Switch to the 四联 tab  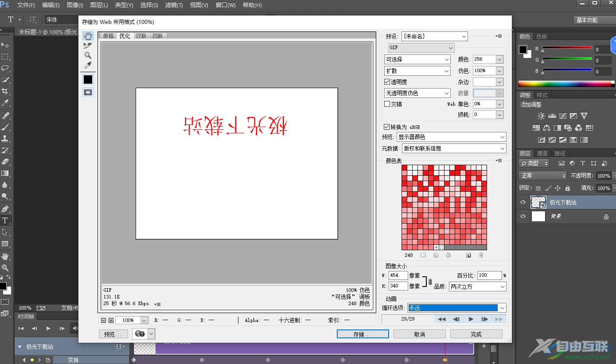[x=158, y=36]
